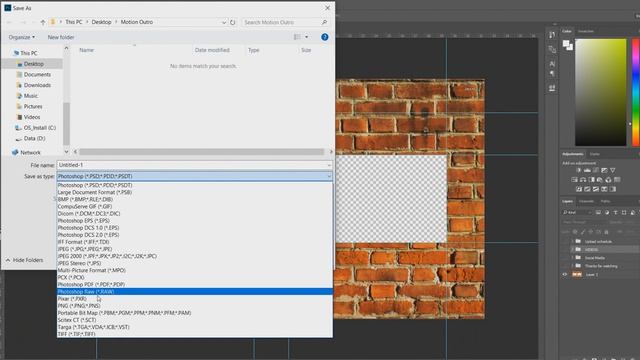Viewport: 640px width, 360px height.
Task: Select Downloads in navigation pane
Action: tap(37, 85)
